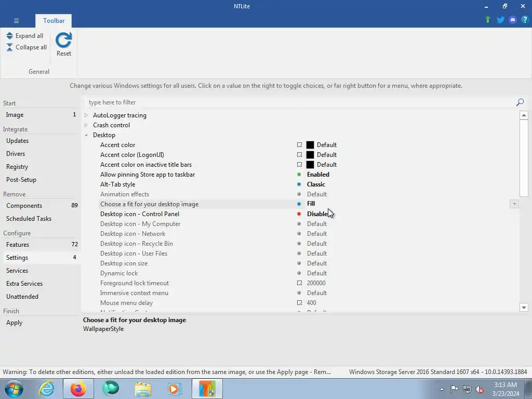Screen dimensions: 532x399
Task: Open dropdown menu for desktop image fit
Action: [514, 204]
